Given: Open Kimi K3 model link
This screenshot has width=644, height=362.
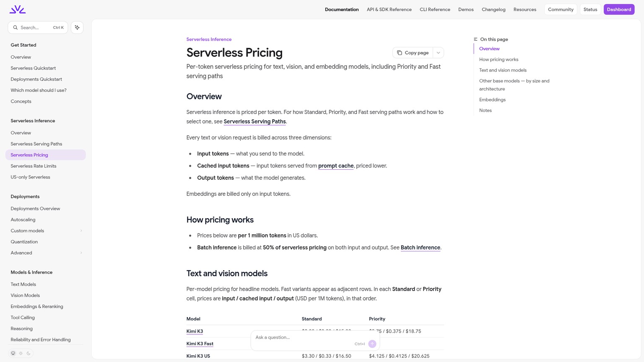Looking at the screenshot, I should click(x=195, y=331).
